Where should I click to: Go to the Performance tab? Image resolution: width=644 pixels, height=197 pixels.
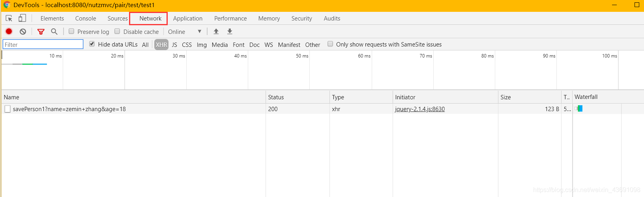[230, 19]
